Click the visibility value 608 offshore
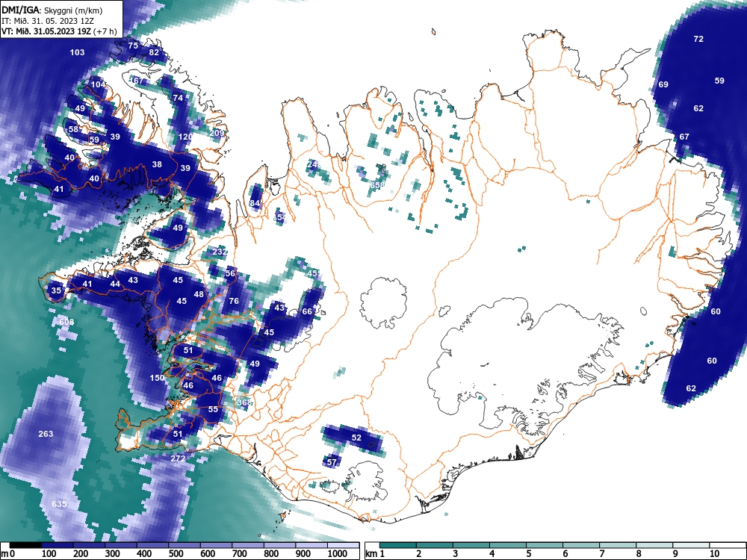Screen dimensions: 747x560 pyautogui.click(x=66, y=322)
